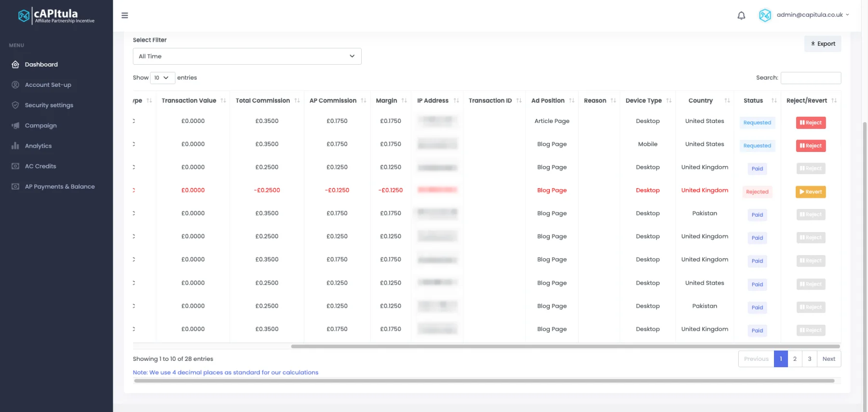The width and height of the screenshot is (868, 412).
Task: Go to the Next page of entries
Action: point(829,359)
